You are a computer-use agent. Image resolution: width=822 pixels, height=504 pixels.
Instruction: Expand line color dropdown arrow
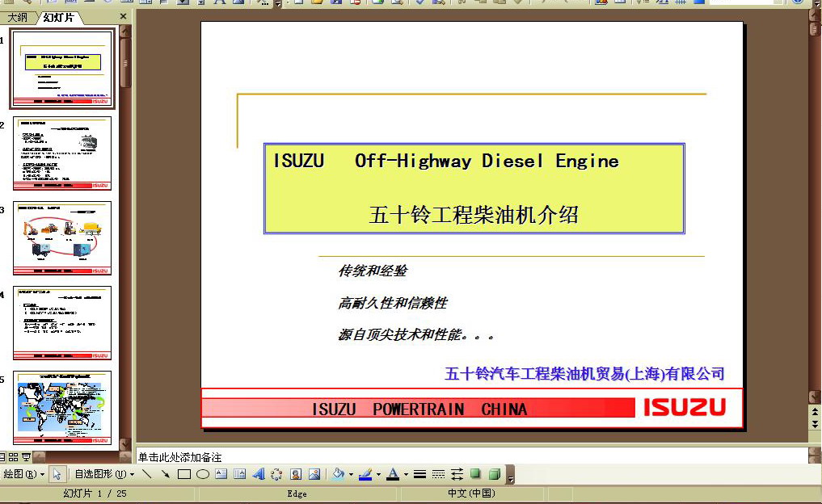click(378, 475)
